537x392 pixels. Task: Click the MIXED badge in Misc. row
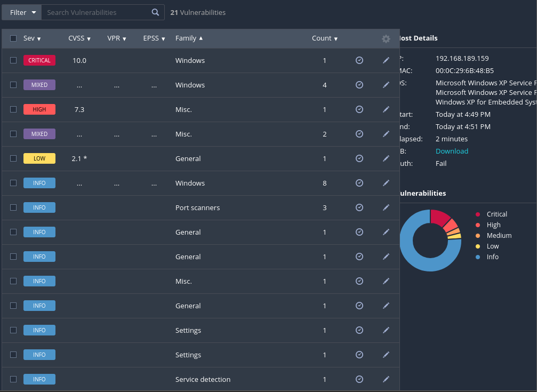39,134
